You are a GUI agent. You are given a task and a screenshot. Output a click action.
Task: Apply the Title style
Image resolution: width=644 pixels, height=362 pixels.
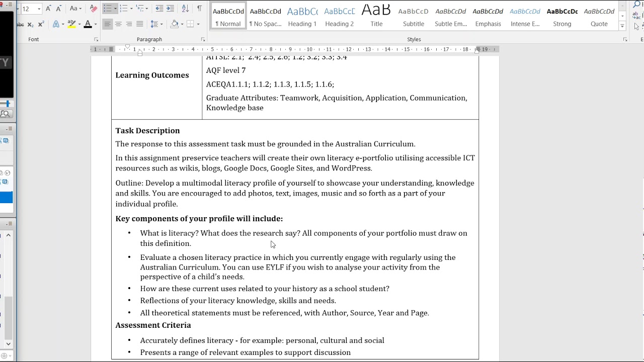[376, 17]
